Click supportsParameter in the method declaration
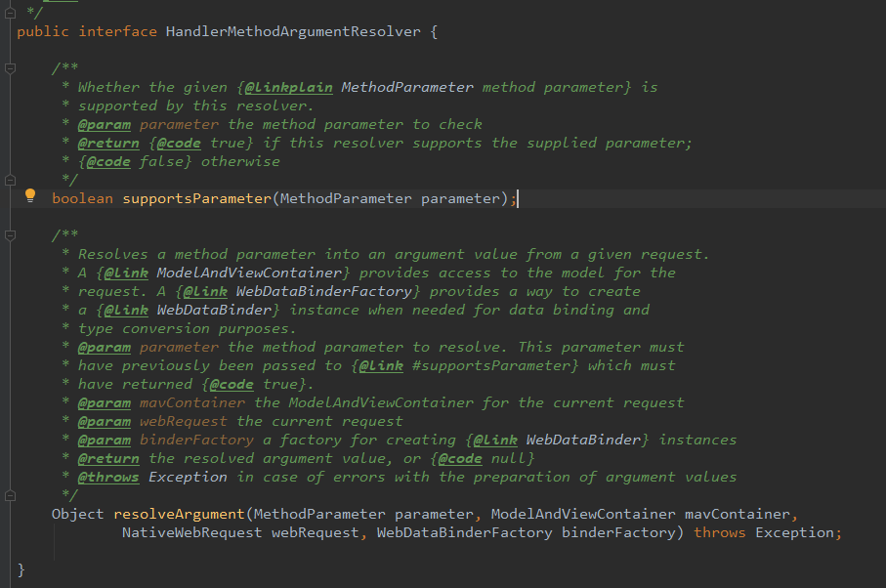The image size is (886, 588). (x=197, y=199)
